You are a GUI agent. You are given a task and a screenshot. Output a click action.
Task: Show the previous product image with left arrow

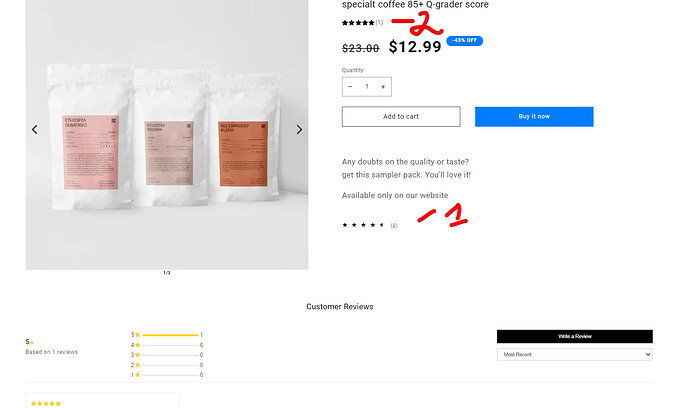(x=35, y=129)
